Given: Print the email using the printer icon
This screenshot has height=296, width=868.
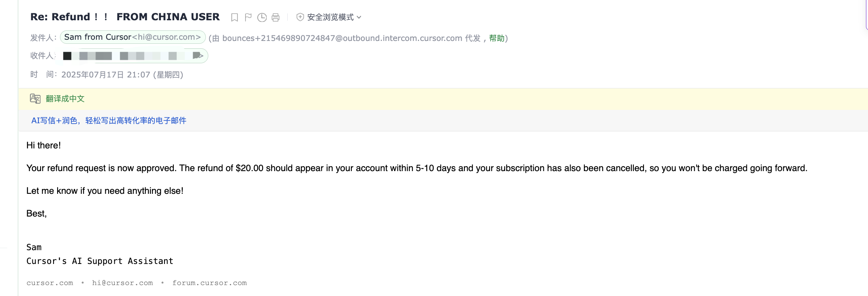Looking at the screenshot, I should coord(276,17).
